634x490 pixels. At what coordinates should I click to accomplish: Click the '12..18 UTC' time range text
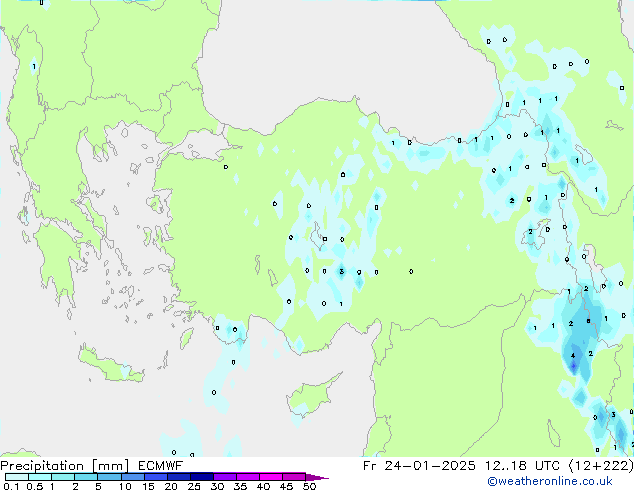point(521,466)
